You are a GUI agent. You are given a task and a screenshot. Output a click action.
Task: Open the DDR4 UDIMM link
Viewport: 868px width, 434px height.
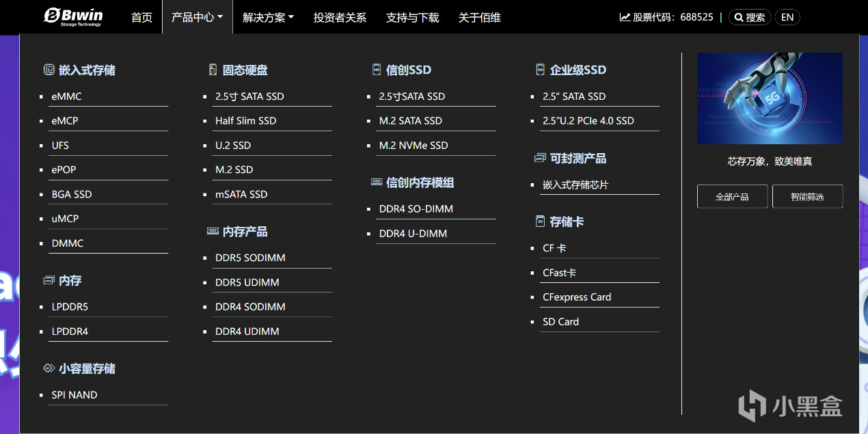point(247,331)
